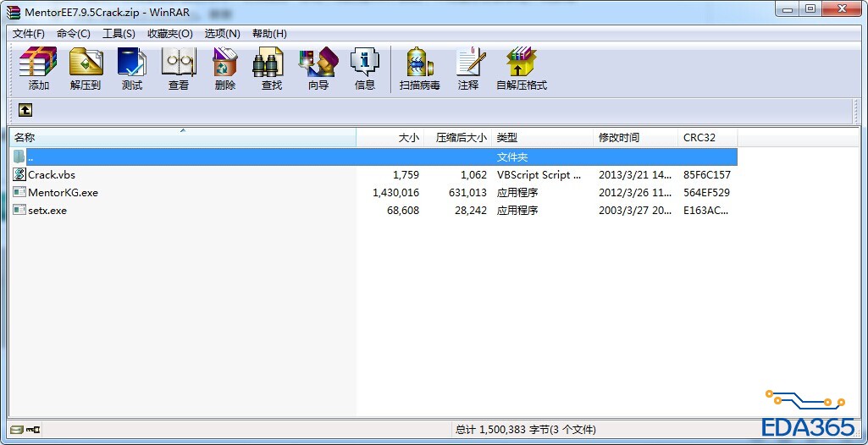Click the 564EF529 CRC value

pyautogui.click(x=706, y=192)
